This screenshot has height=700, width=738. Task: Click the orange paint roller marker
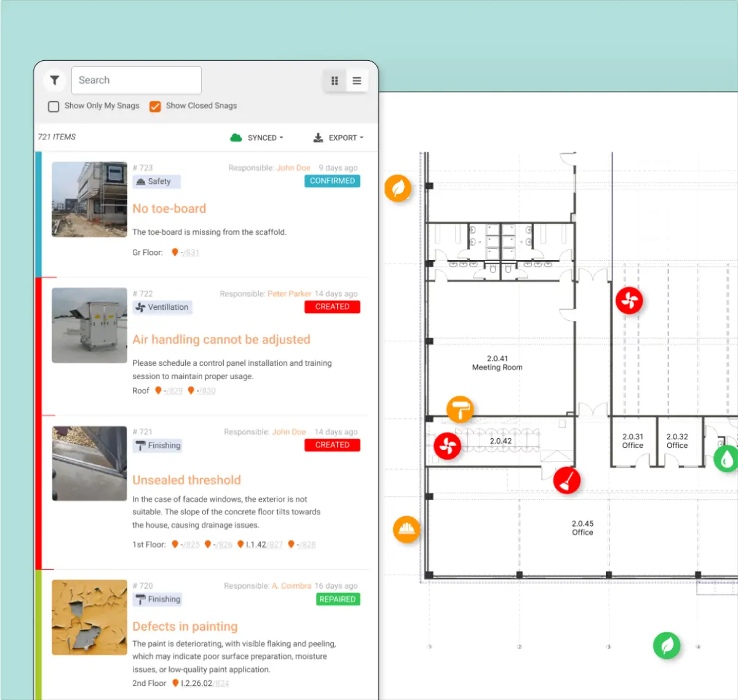coord(459,409)
